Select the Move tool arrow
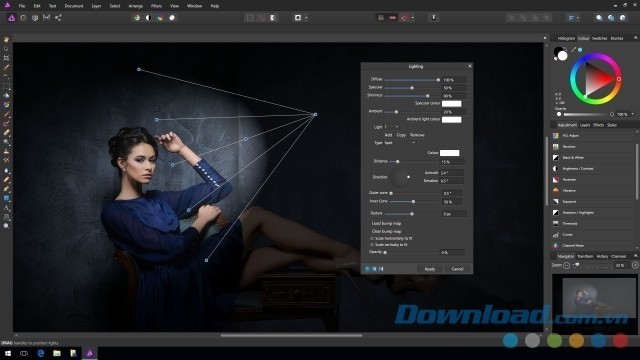The image size is (640, 360). (x=6, y=49)
